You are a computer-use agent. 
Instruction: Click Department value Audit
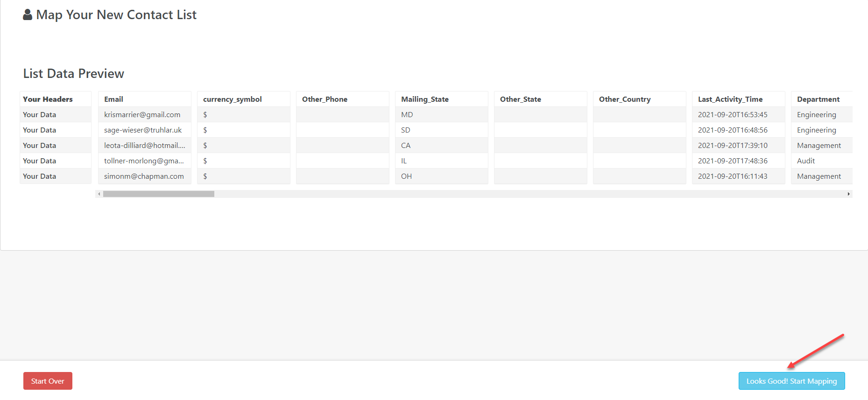[806, 161]
